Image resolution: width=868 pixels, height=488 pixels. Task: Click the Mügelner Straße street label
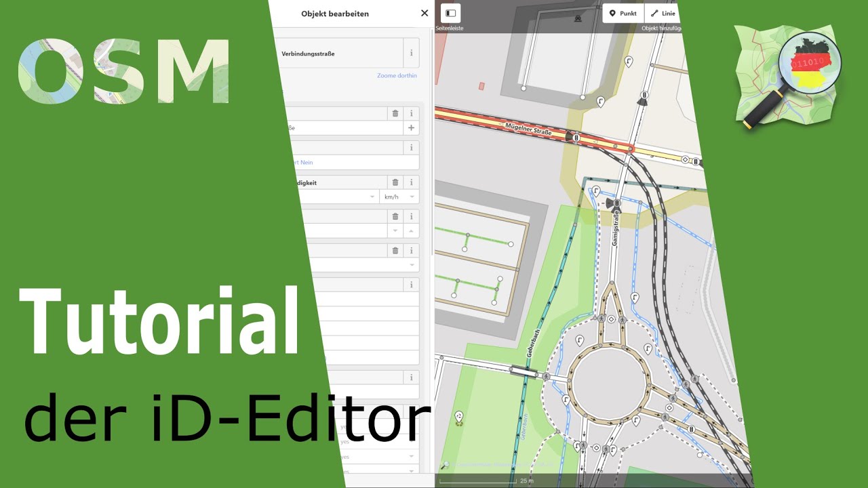[x=528, y=129]
